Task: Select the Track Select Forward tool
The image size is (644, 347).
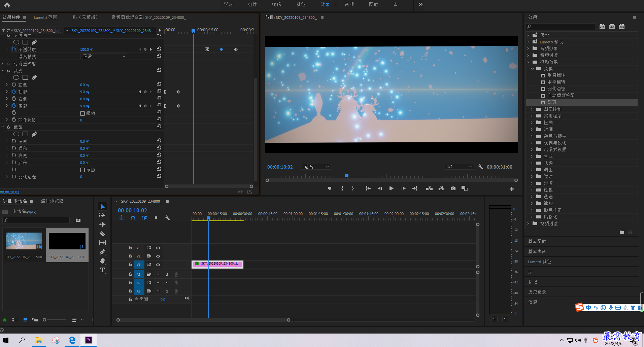Action: (x=102, y=215)
